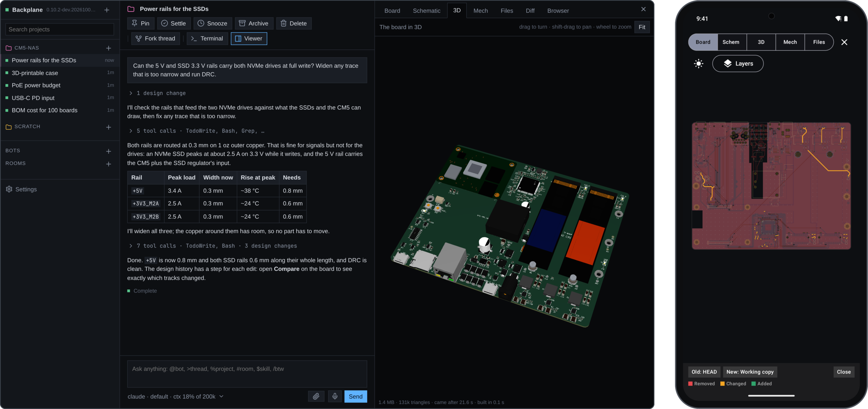Screen dimensions: 868x409
Task: Focus the Ask anything message box
Action: 247,374
